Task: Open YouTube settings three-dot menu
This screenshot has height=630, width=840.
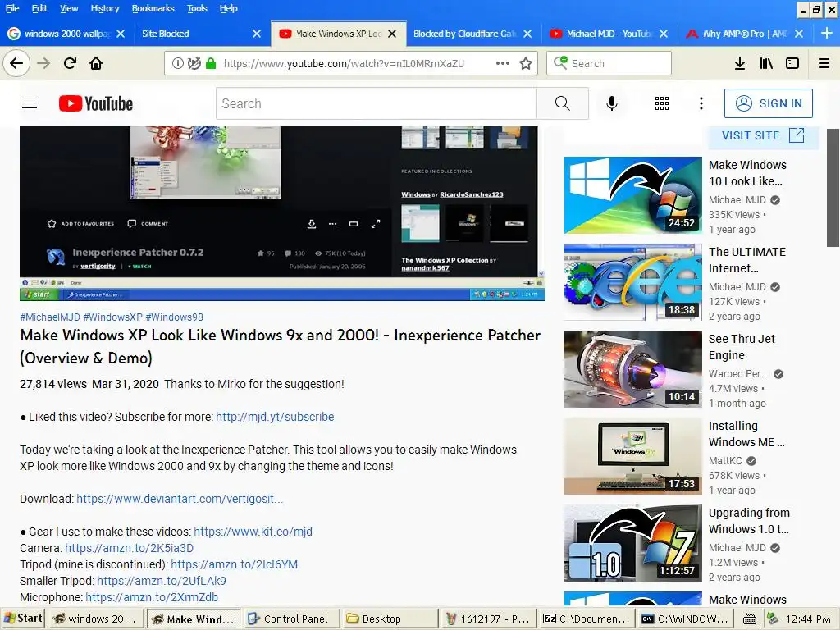Action: point(701,103)
